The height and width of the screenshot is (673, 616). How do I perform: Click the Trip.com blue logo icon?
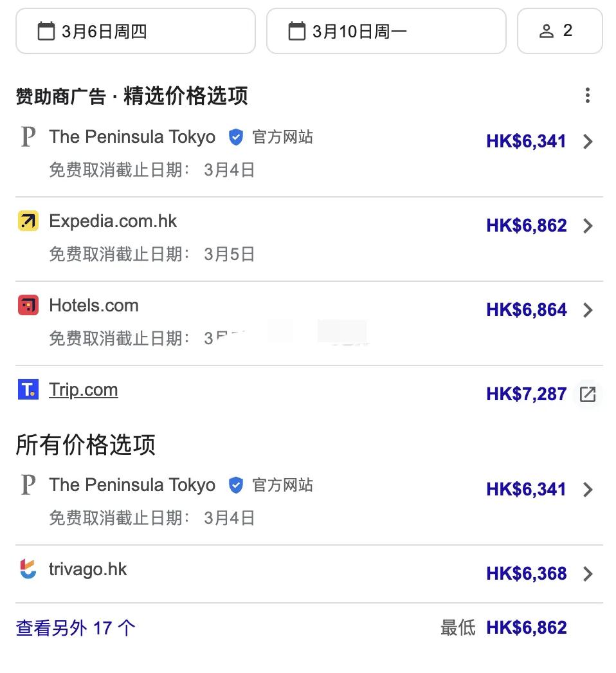tap(28, 389)
